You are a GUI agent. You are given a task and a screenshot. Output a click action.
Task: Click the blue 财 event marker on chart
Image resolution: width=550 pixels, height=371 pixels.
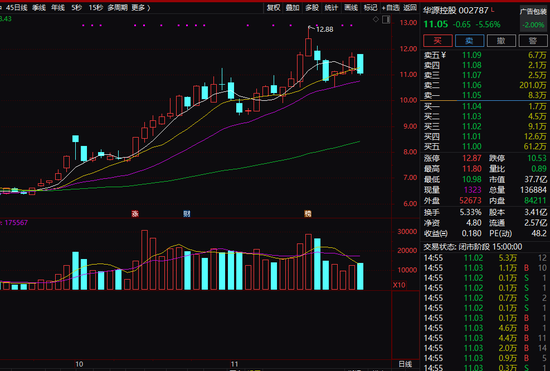[x=187, y=214]
